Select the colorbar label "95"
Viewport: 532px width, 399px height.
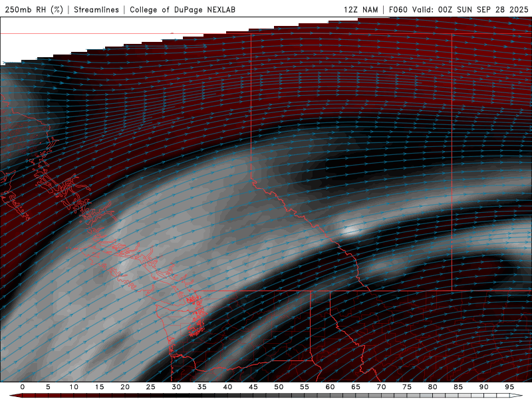pyautogui.click(x=509, y=387)
